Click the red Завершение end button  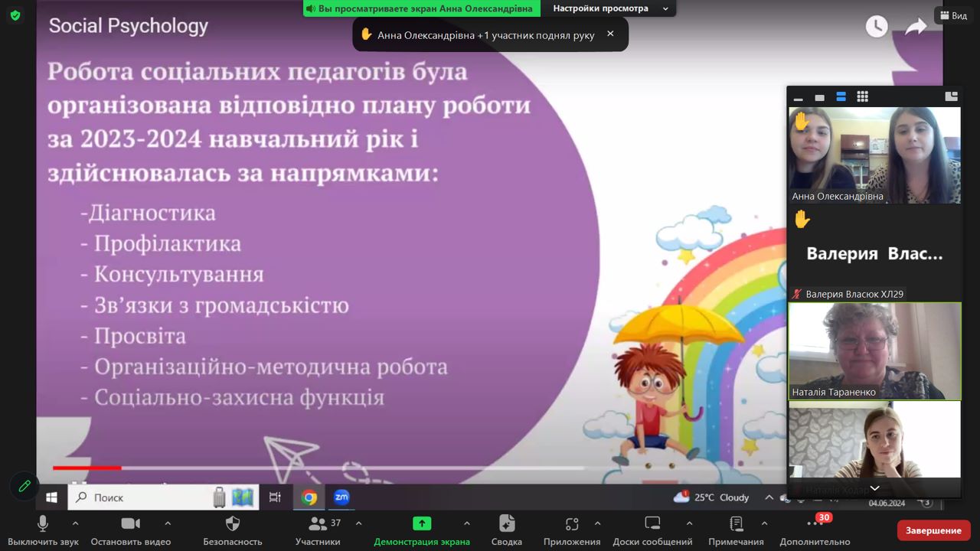click(933, 530)
